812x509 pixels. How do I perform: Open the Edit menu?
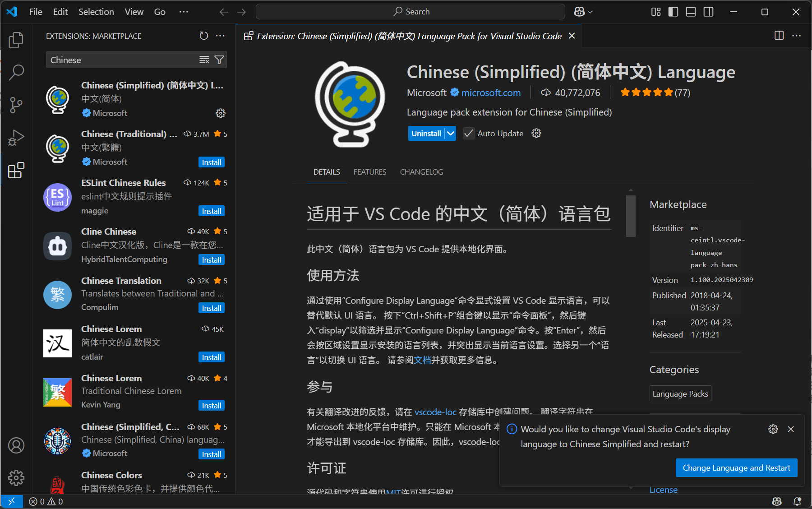click(60, 12)
